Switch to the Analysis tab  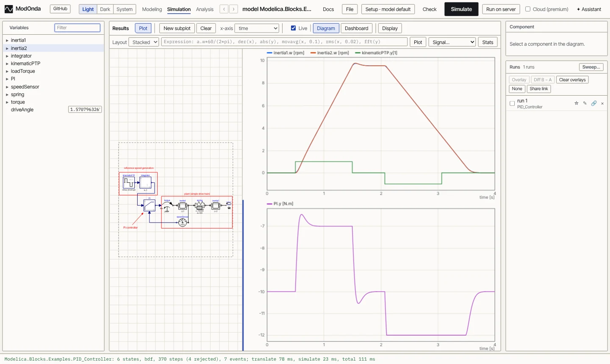click(x=205, y=9)
